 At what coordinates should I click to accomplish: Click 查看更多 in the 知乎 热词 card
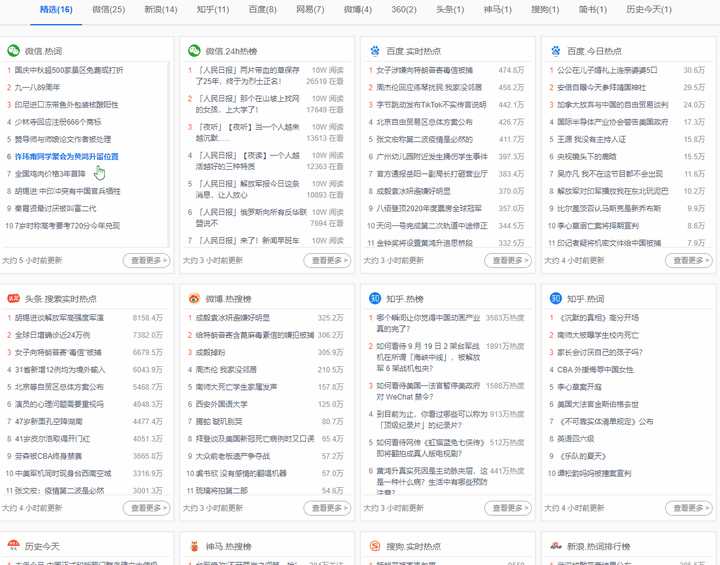689,508
